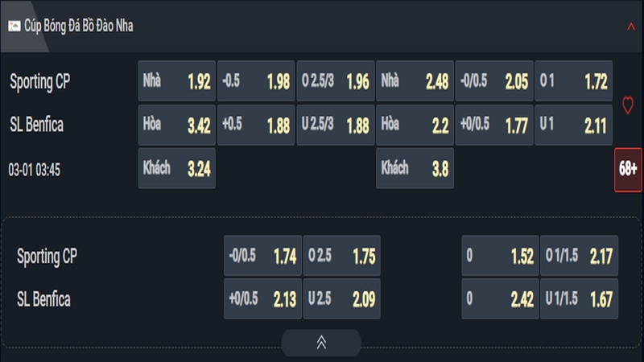The width and height of the screenshot is (644, 362).
Task: Select U 1/1.5 at 1.67
Action: click(579, 299)
